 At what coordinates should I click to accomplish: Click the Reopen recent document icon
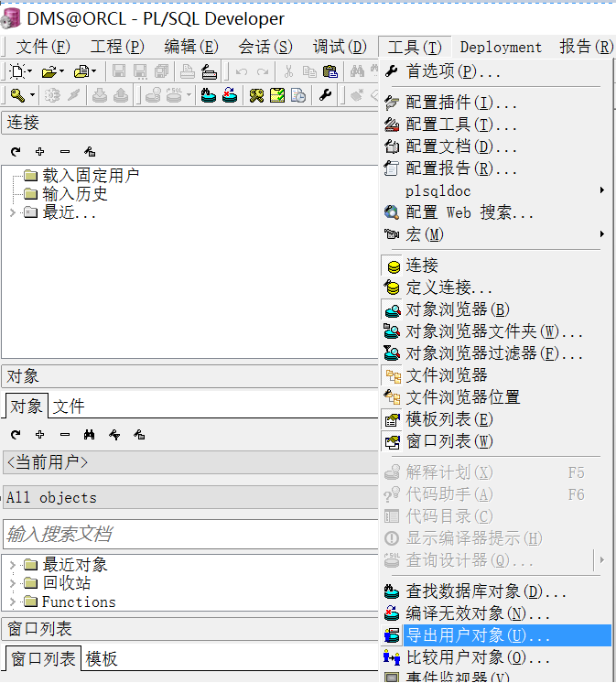pyautogui.click(x=81, y=71)
